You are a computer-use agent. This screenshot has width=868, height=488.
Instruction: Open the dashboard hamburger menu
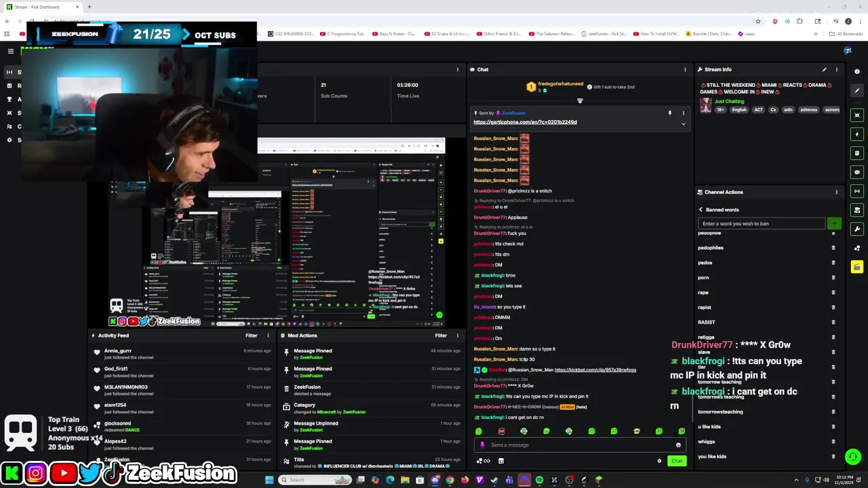coord(10,51)
